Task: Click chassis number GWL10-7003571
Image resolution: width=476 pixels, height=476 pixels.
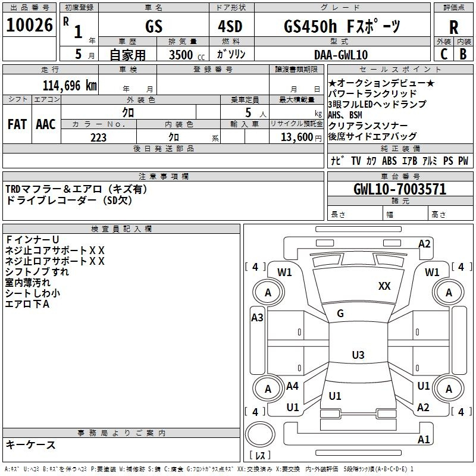Action: (399, 189)
